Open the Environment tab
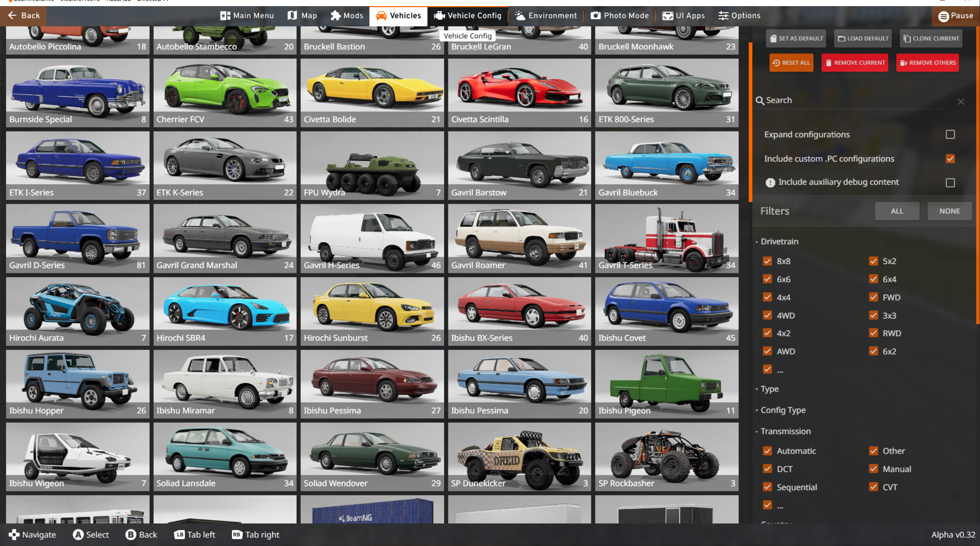Screen dimensions: 980x546 click(x=546, y=16)
